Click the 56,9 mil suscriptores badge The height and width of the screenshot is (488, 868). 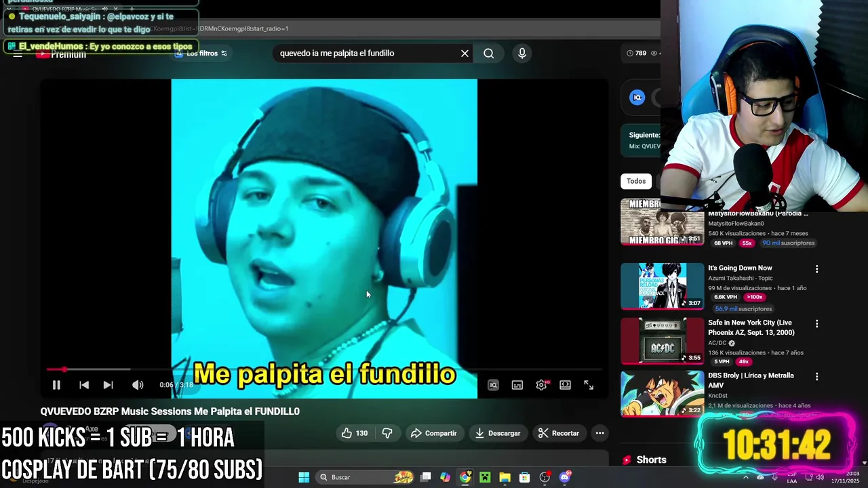(743, 309)
